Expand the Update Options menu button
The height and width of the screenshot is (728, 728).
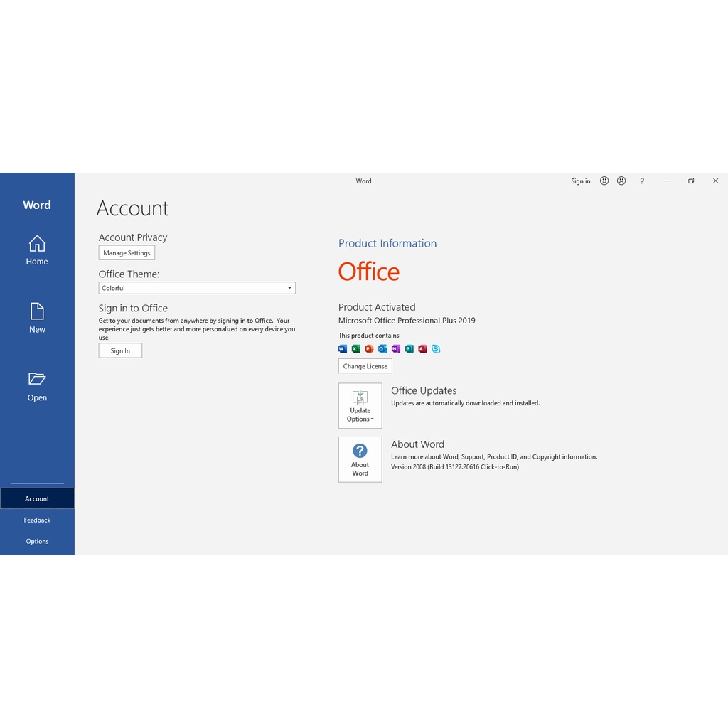tap(360, 405)
